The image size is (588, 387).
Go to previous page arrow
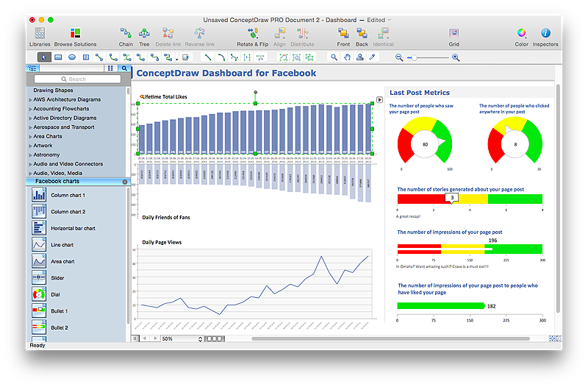(x=144, y=338)
